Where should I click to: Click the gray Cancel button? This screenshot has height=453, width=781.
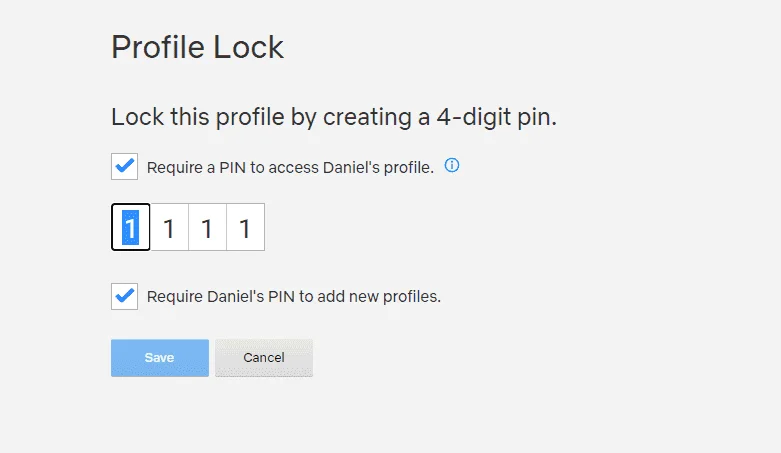tap(264, 358)
